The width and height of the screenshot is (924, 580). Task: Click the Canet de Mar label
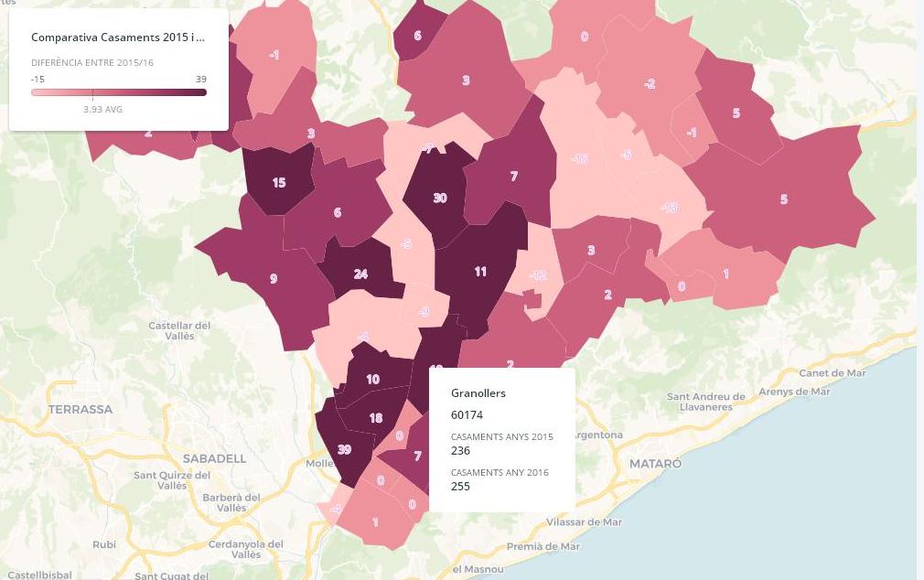click(833, 373)
